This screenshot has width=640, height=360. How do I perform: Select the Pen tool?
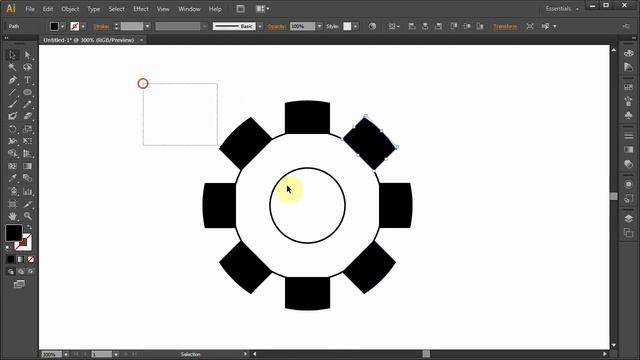pos(12,80)
